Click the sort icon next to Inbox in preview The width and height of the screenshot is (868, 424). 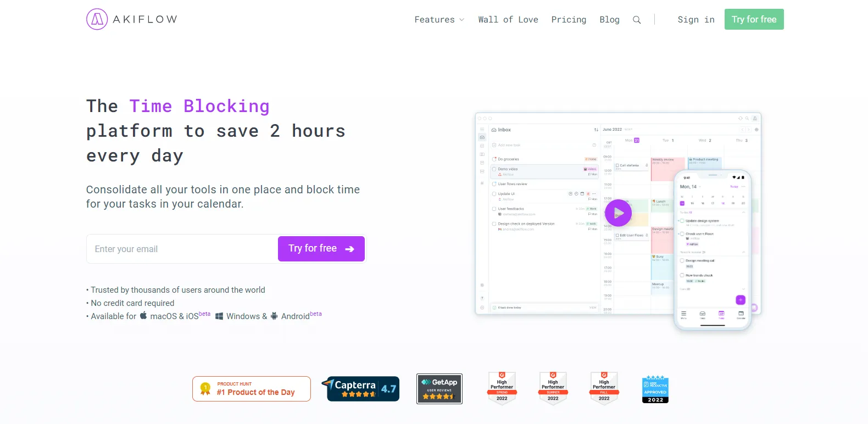coord(596,130)
